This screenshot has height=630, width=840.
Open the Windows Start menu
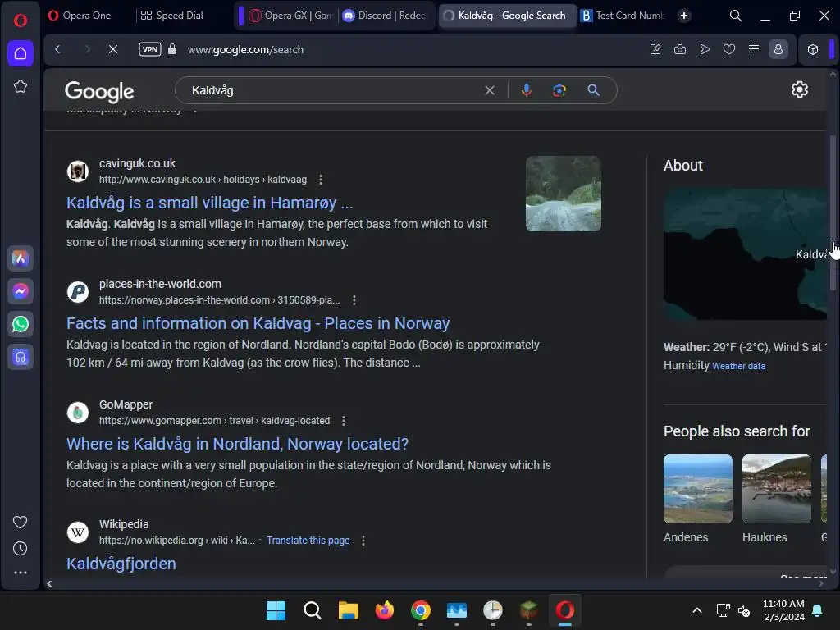pos(276,610)
